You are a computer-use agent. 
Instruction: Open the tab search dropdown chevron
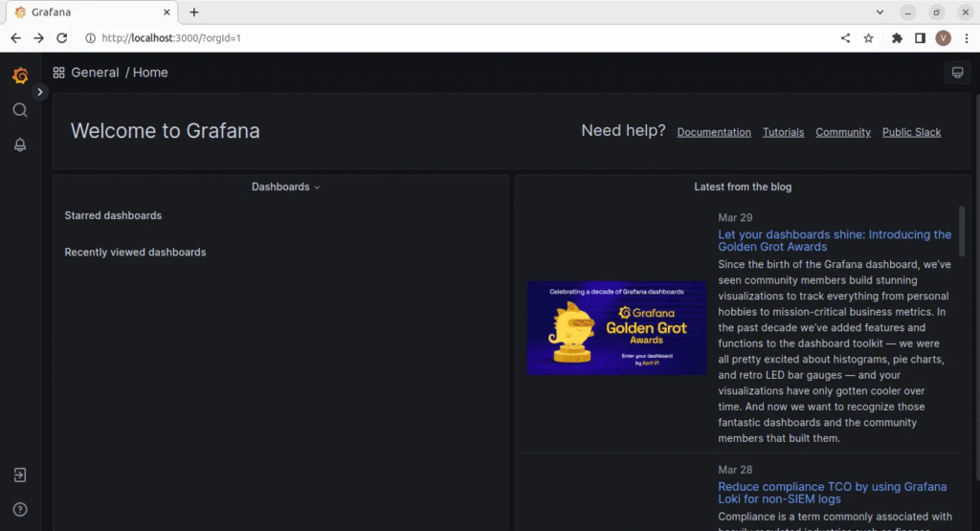(880, 11)
